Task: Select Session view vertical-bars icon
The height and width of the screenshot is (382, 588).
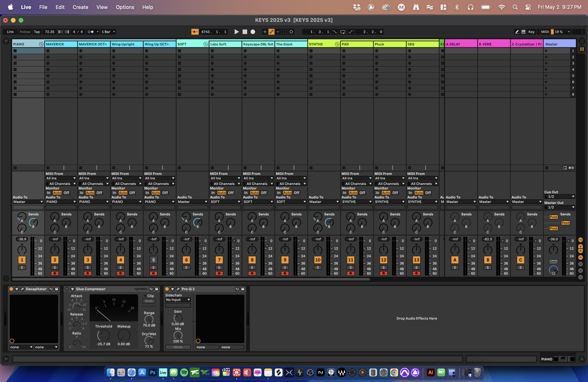Action: tap(582, 49)
